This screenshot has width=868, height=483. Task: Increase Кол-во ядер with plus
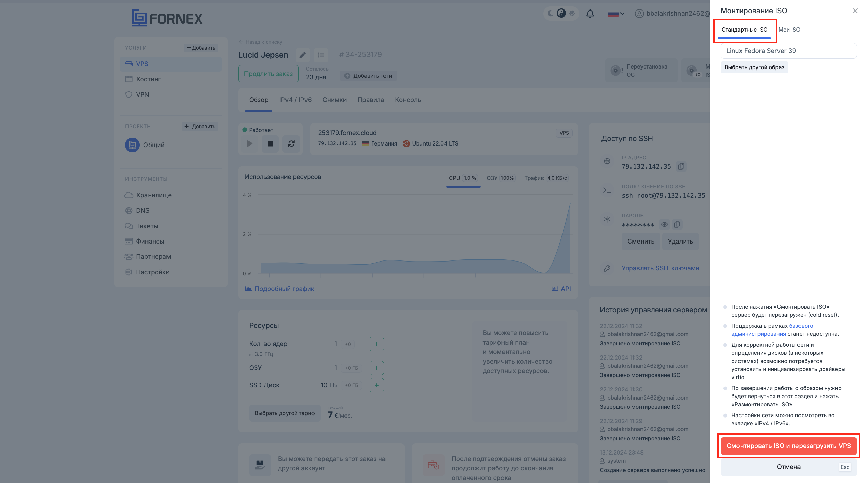coord(376,344)
